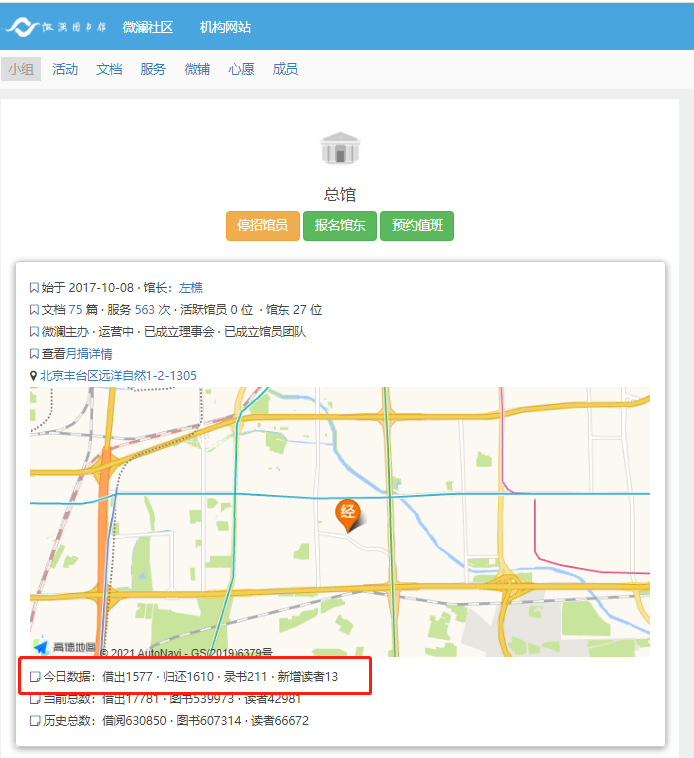Switch to the 小组 tab
The image size is (694, 758).
tap(21, 69)
